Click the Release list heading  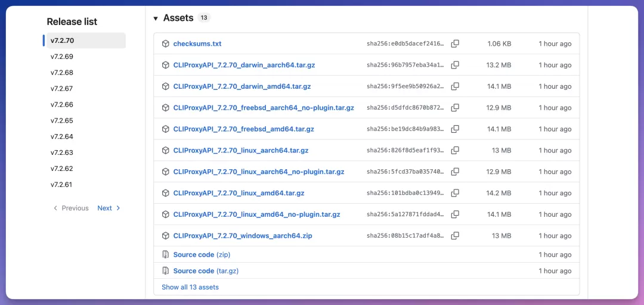(72, 22)
